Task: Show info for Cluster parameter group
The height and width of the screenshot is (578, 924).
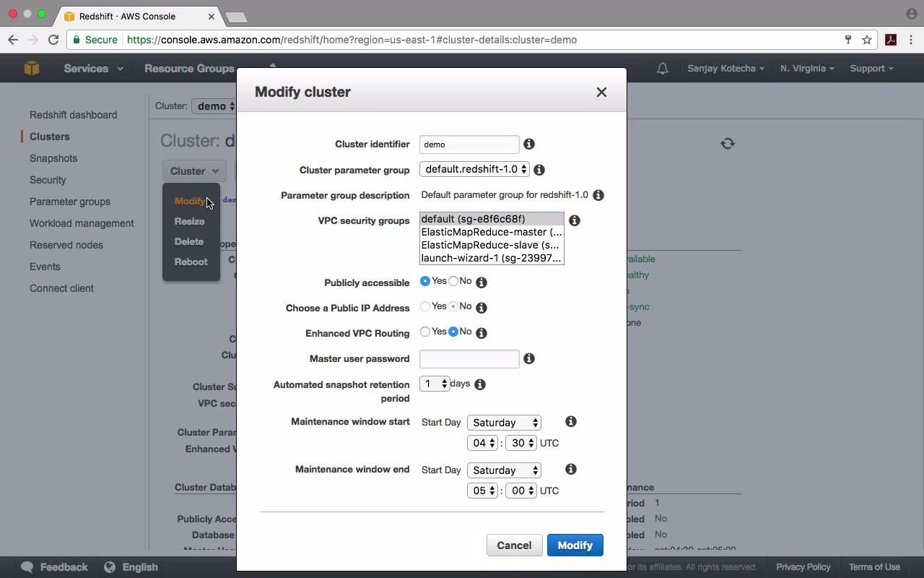Action: coord(539,170)
